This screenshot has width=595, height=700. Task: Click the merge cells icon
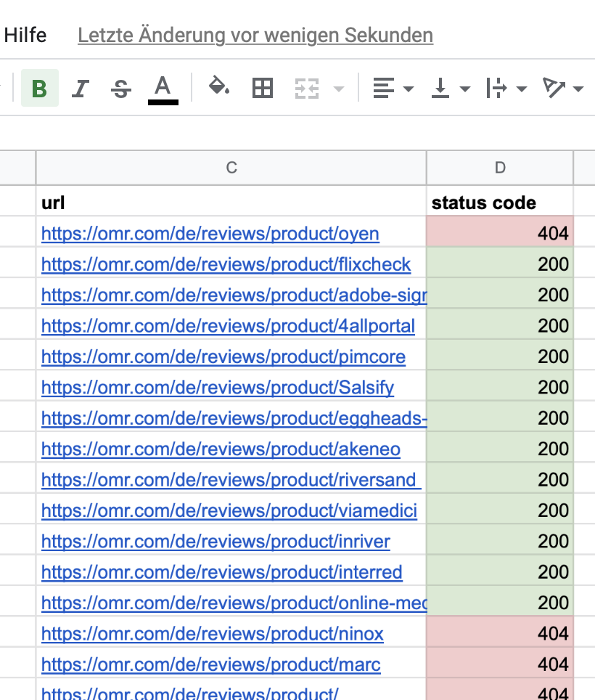point(307,89)
